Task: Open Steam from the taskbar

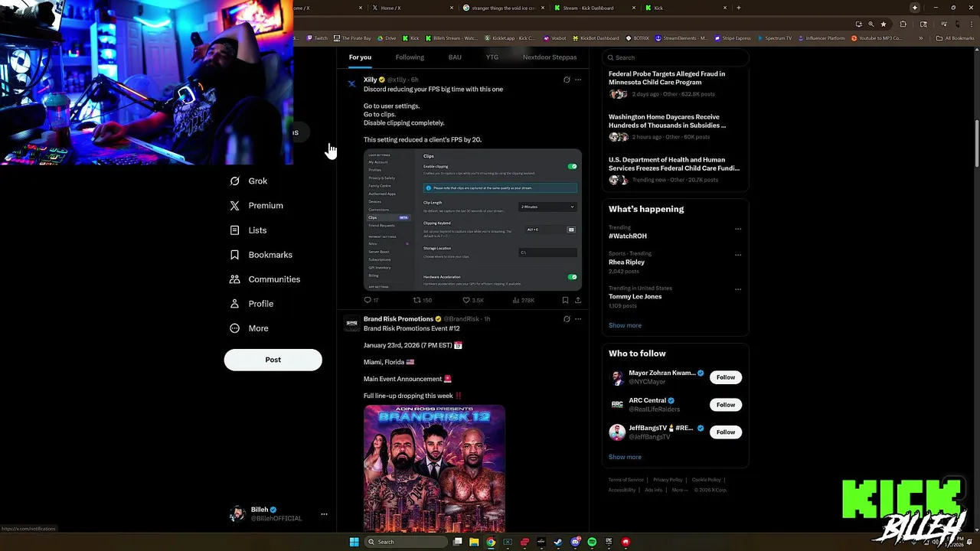Action: (x=558, y=542)
